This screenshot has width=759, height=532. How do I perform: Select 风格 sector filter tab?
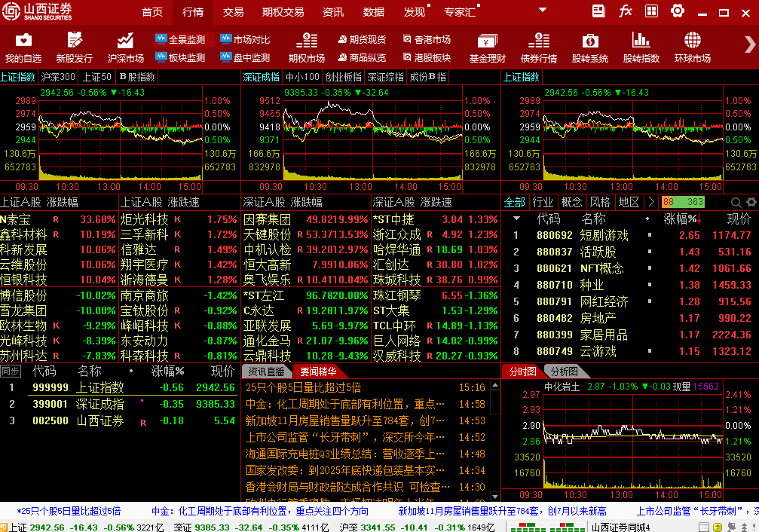[x=600, y=202]
